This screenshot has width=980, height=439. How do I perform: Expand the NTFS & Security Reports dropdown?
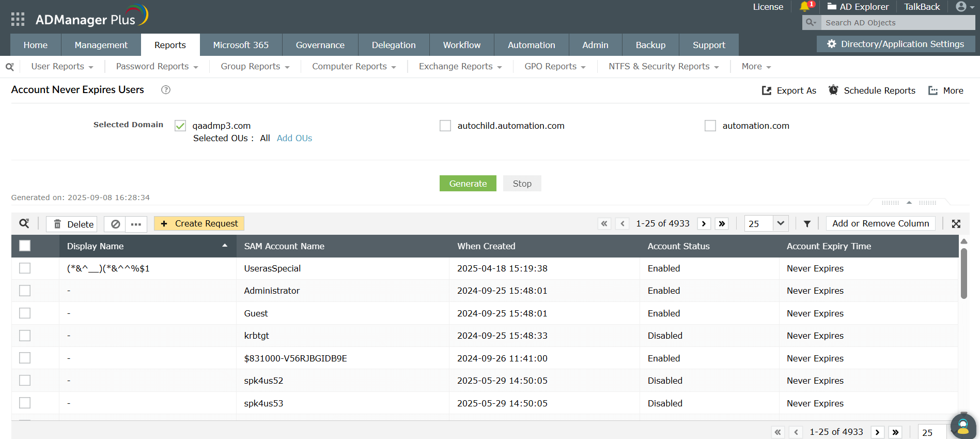pyautogui.click(x=664, y=67)
